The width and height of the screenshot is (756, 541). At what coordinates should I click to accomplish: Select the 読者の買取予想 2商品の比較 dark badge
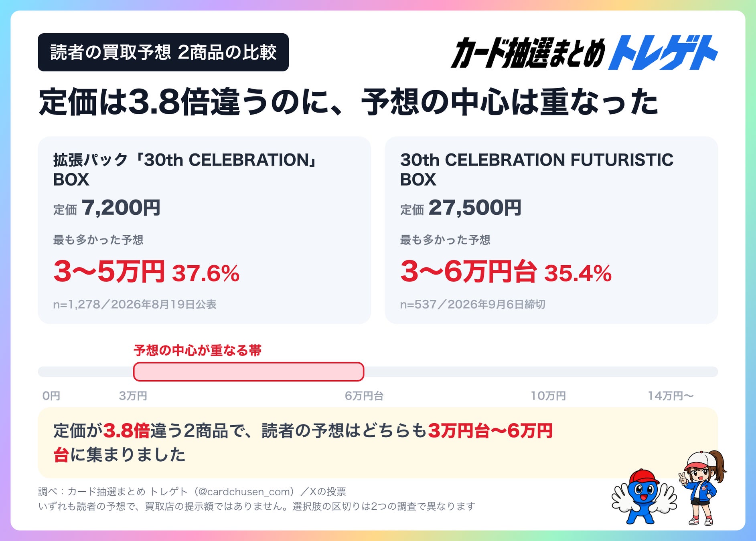click(x=163, y=52)
